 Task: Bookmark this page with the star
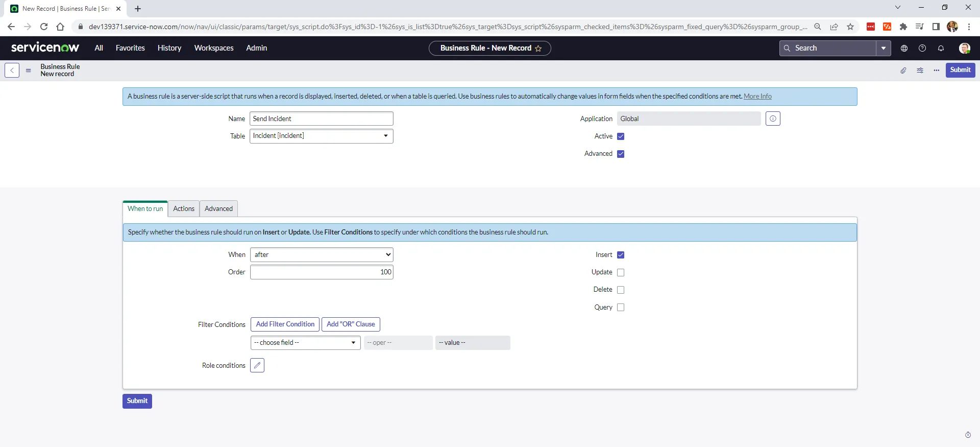click(850, 27)
